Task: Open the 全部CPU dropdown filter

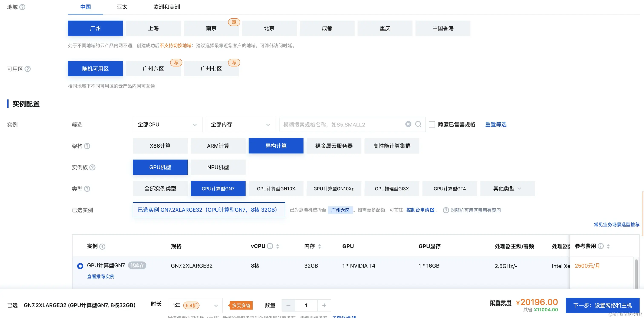Action: point(168,124)
